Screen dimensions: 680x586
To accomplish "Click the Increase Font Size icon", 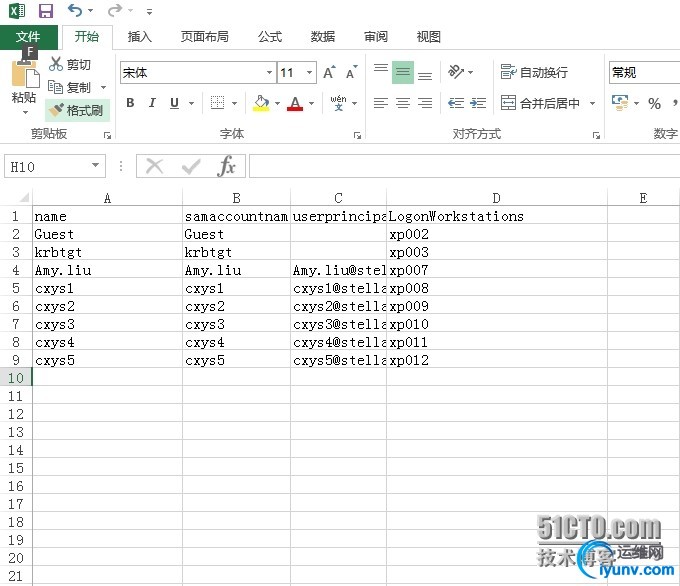I will (x=329, y=72).
